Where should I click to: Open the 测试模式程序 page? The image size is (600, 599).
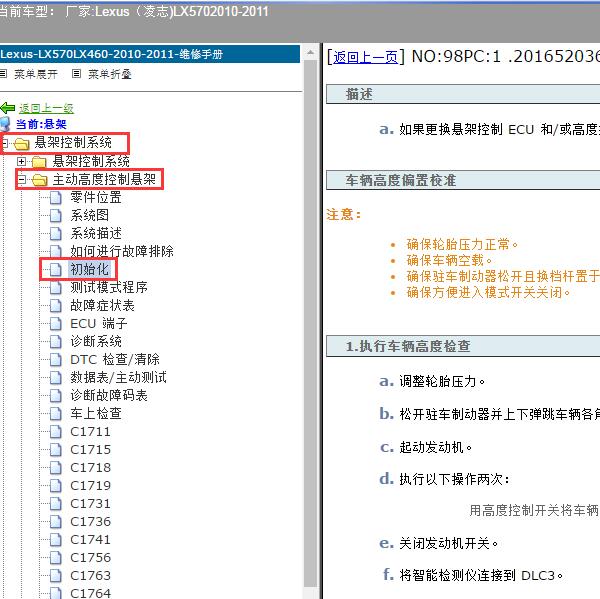click(109, 287)
